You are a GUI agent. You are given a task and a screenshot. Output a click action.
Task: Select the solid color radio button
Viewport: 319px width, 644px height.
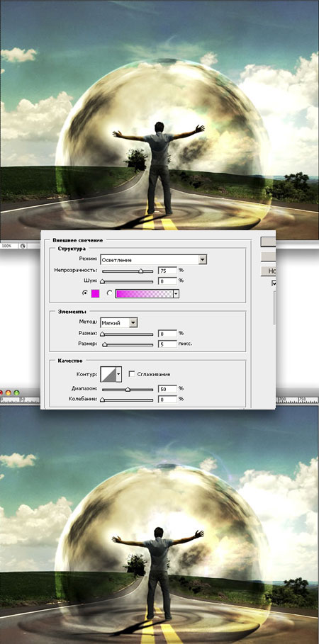pos(85,293)
